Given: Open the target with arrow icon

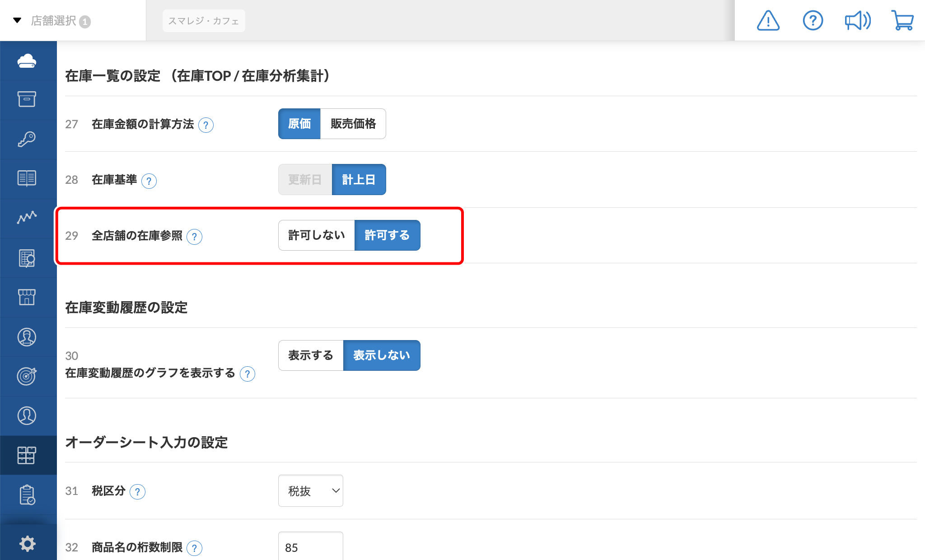Looking at the screenshot, I should point(27,376).
